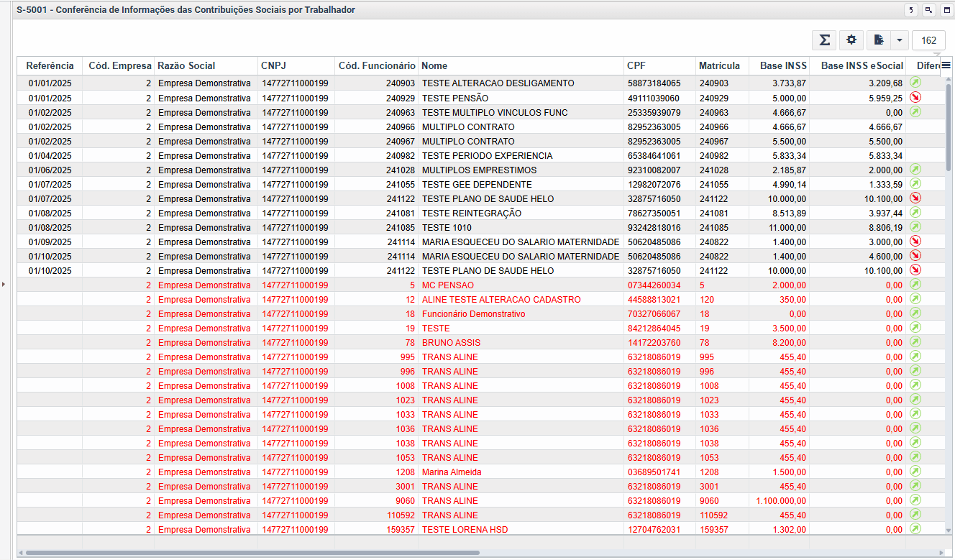This screenshot has height=560, width=955.
Task: Click the horizontal scrollbar below the grid
Action: tap(252, 553)
